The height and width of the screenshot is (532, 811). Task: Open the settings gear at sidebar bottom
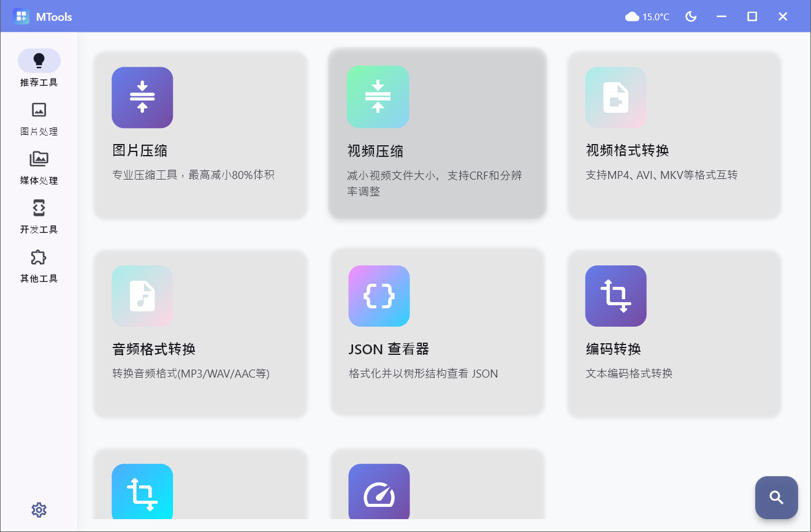39,509
